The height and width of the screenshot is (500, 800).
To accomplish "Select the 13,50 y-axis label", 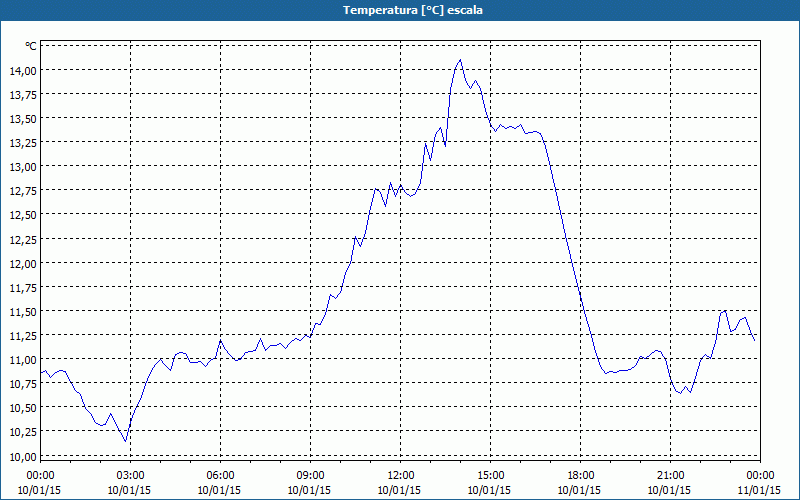I will tap(23, 118).
